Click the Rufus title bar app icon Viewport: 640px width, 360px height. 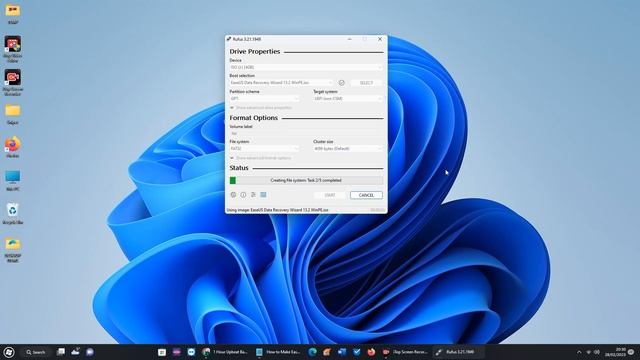pyautogui.click(x=229, y=39)
